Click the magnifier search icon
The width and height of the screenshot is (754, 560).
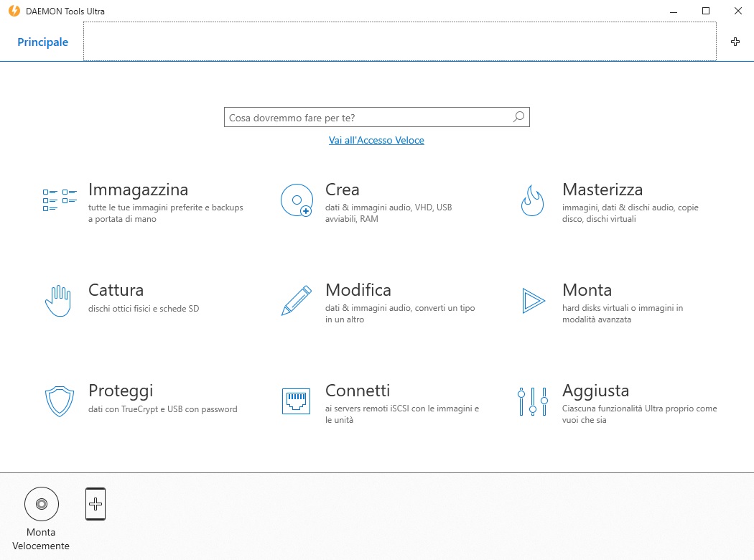coord(519,117)
